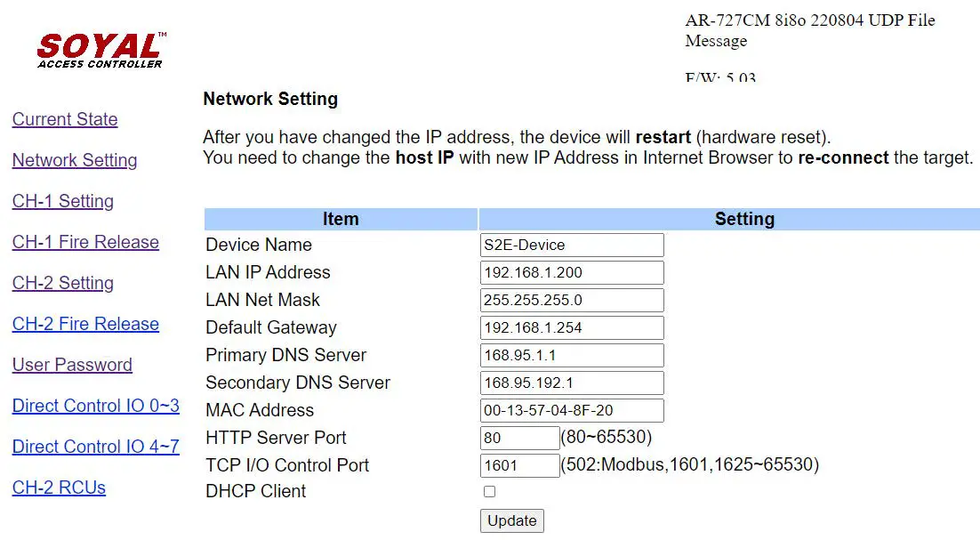Viewport: 980px width, 540px height.
Task: Go to CH-1 Setting
Action: [62, 201]
